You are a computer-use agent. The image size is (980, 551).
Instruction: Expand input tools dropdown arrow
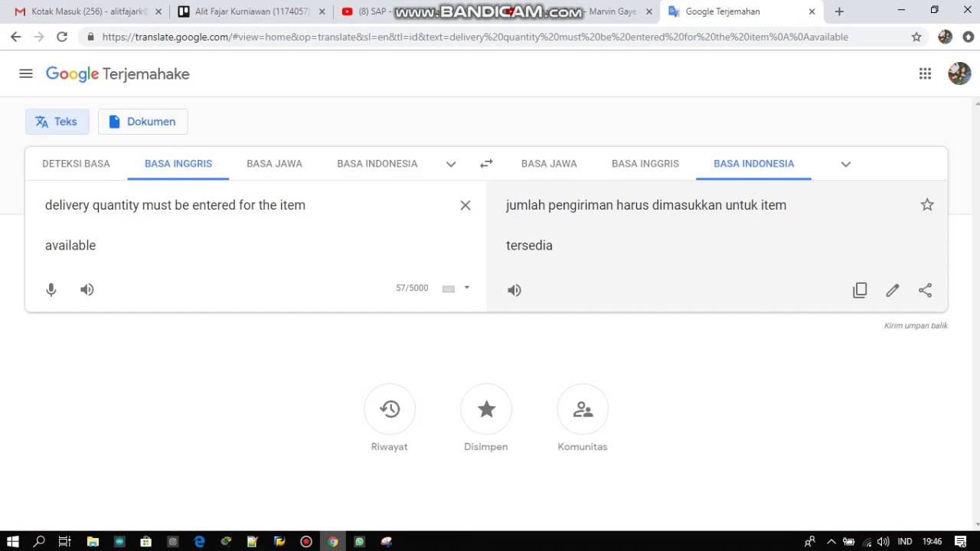click(x=467, y=288)
